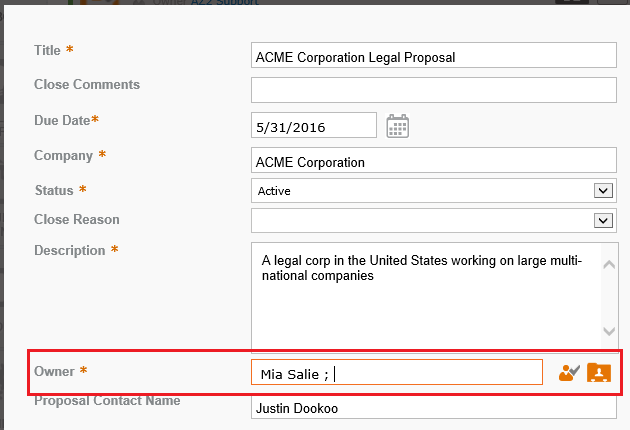This screenshot has height=430, width=630.
Task: Click the Proposal Contact Name field
Action: click(434, 407)
